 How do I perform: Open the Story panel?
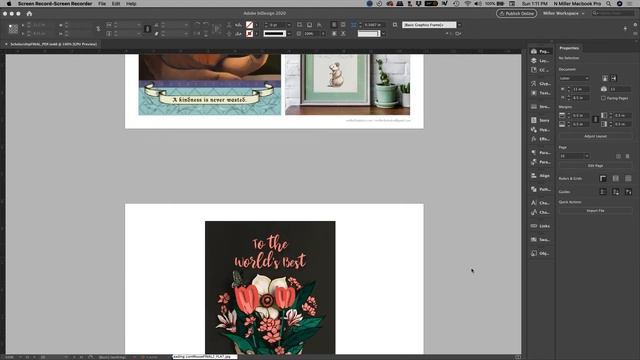[540, 120]
